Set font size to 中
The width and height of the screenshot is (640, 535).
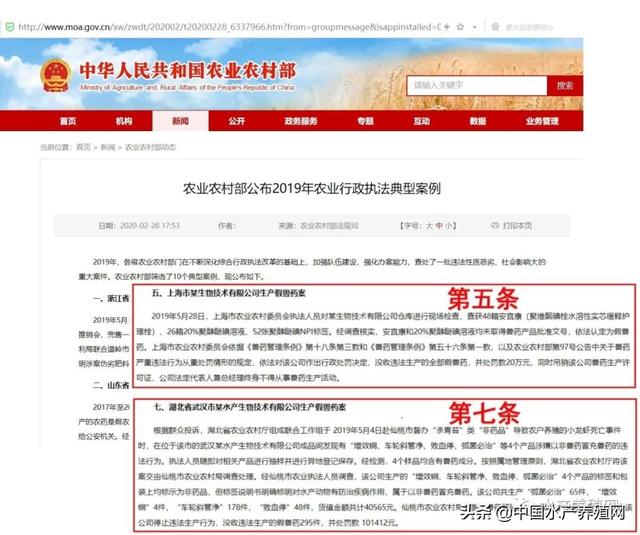tap(439, 225)
